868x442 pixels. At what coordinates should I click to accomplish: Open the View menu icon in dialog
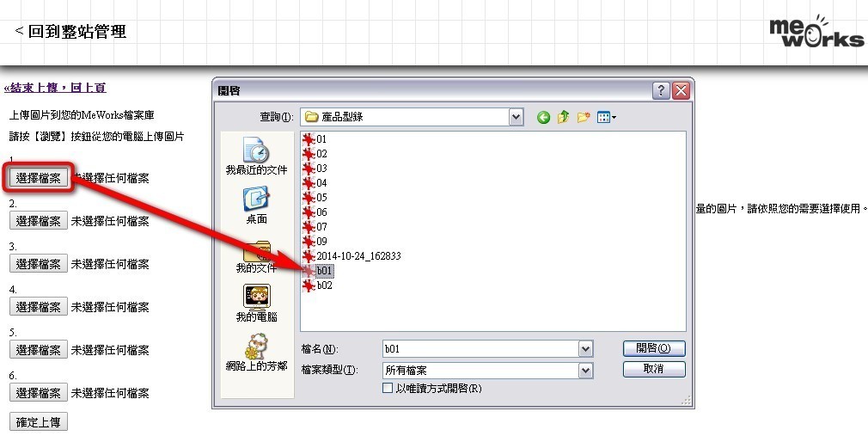[x=606, y=117]
